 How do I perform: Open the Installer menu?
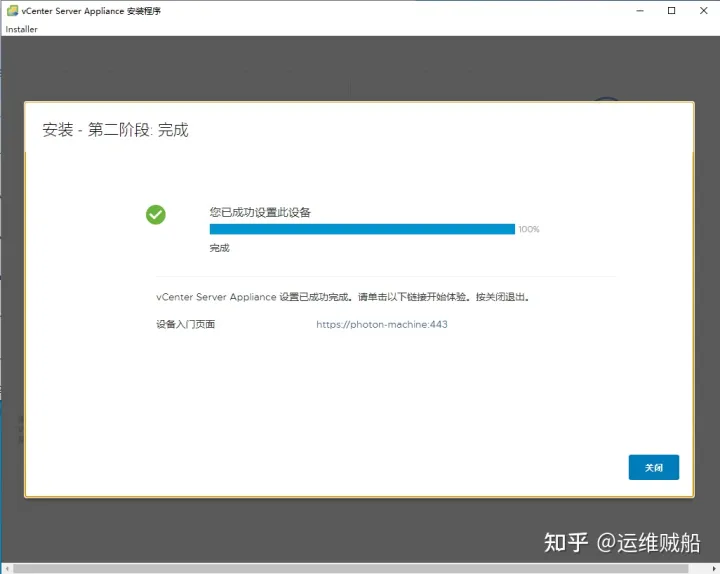pyautogui.click(x=21, y=29)
